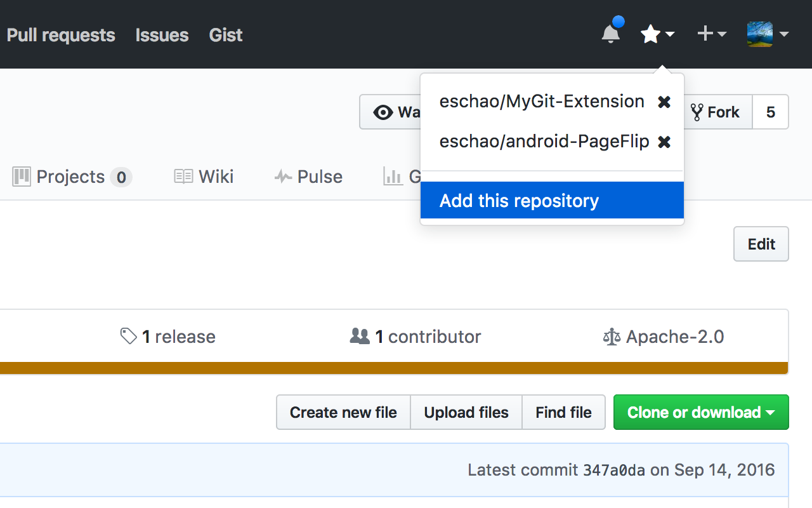Expand Clone or download dropdown
Viewport: 812px width, 508px height.
click(x=700, y=413)
